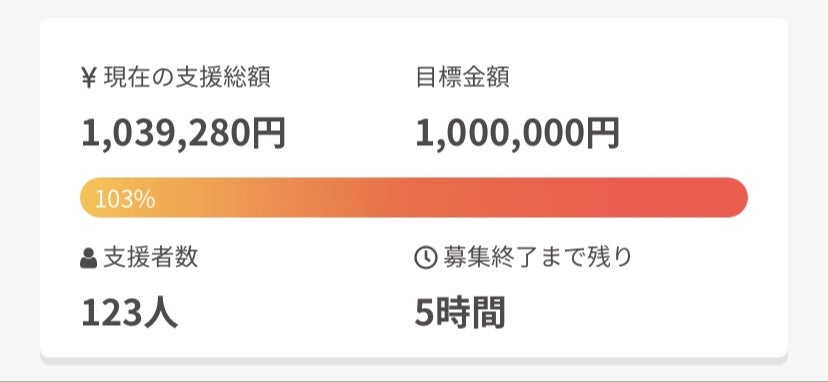Click the 支援者数 label
828x382 pixels.
point(150,258)
